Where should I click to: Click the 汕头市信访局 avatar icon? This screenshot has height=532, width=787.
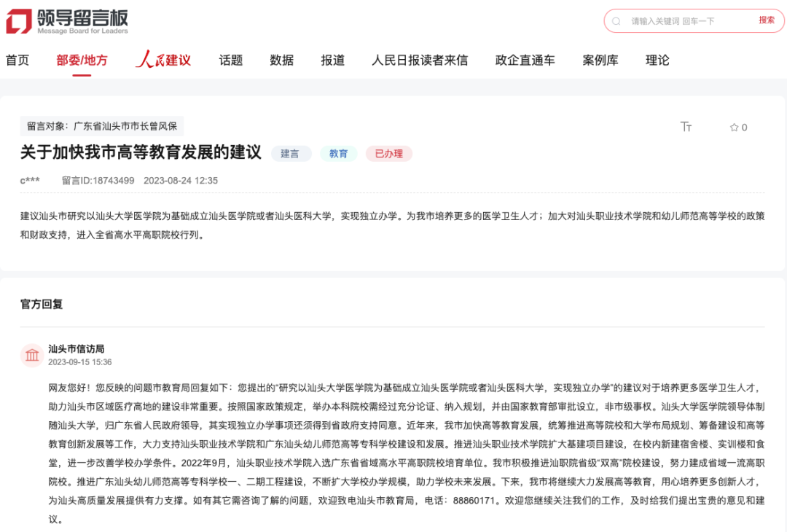pyautogui.click(x=32, y=355)
